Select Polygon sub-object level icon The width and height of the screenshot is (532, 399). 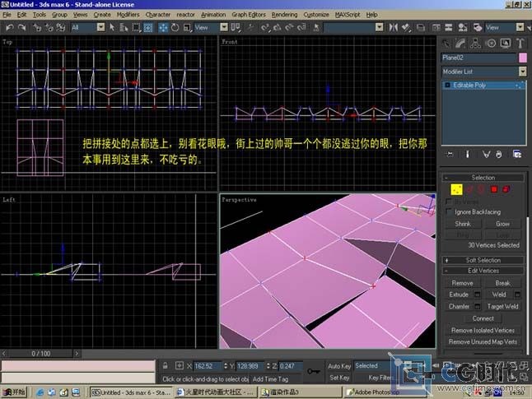click(x=494, y=189)
